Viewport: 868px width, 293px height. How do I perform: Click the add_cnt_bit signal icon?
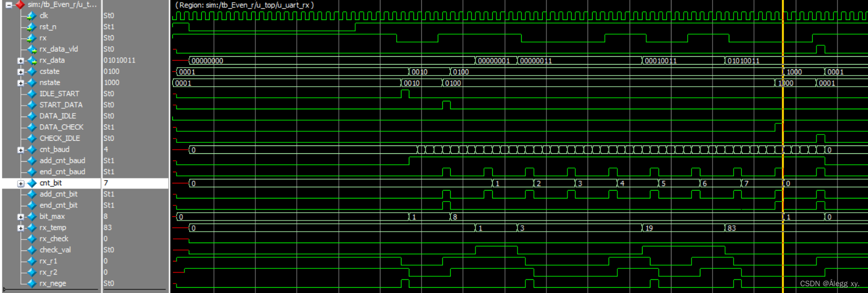tap(32, 194)
